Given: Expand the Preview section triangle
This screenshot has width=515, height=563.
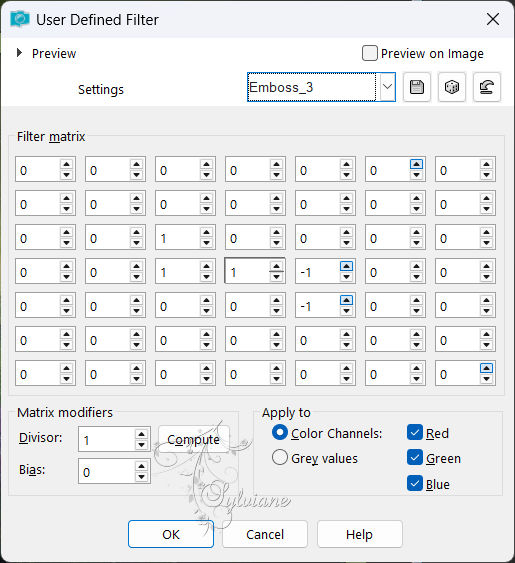Looking at the screenshot, I should (x=19, y=53).
